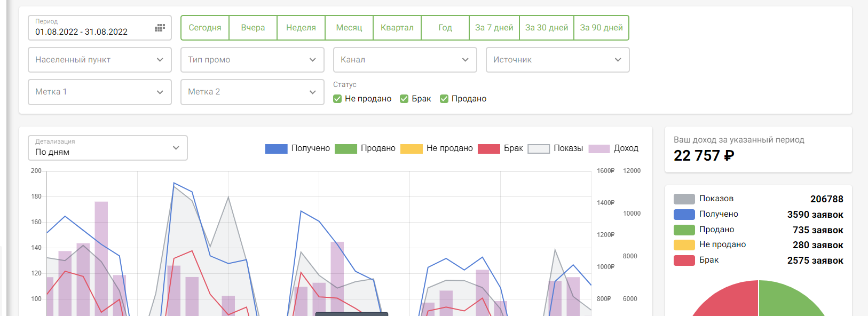Select the Сегодня period tab
Screen dimensions: 868x316
(205, 28)
